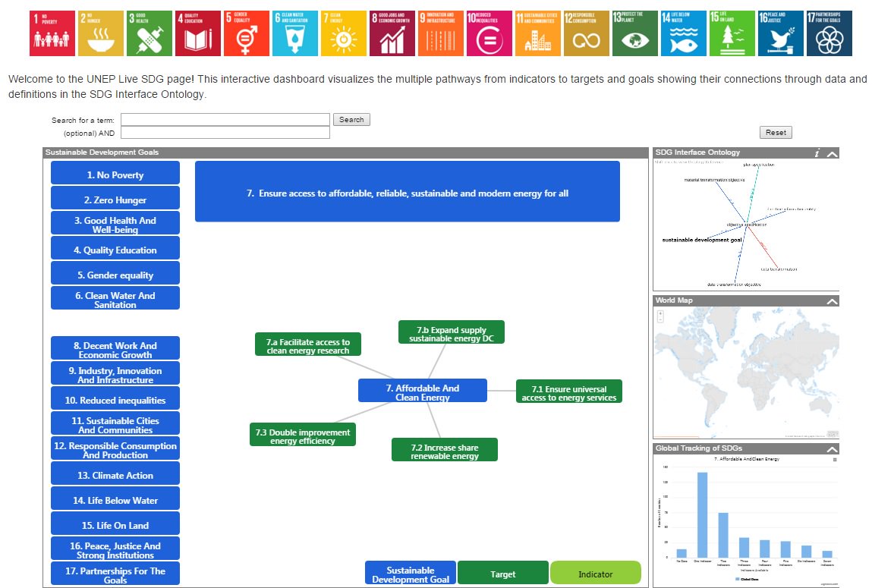Screen dimensions: 872x588
Task: Open target 7.b Expand supply sustainable energy DC
Action: point(451,332)
